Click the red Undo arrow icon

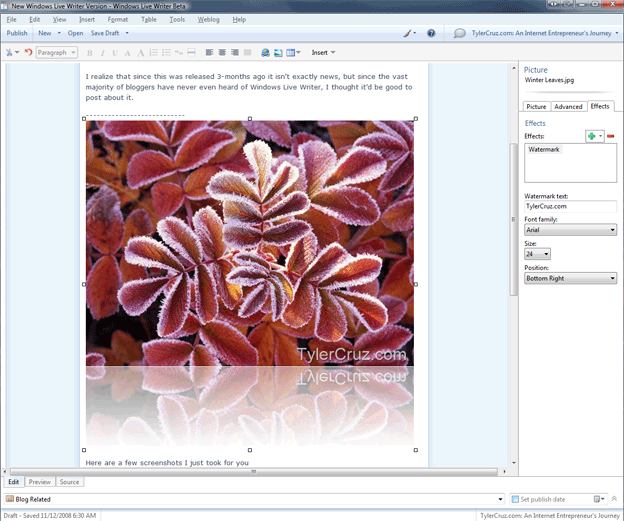tap(28, 53)
